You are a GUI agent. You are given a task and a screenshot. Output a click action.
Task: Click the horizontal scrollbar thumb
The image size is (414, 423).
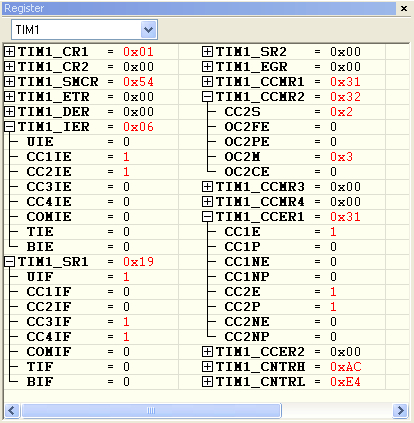[151, 410]
